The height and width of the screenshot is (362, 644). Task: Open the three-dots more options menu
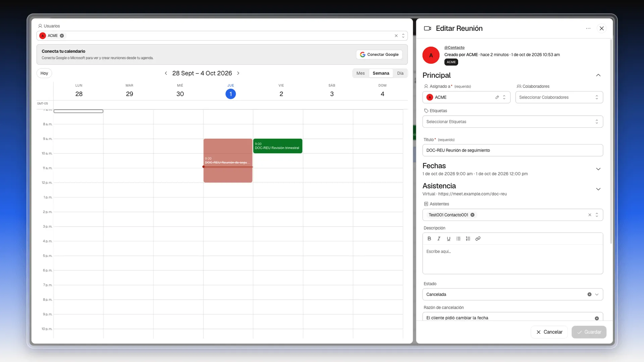click(588, 28)
